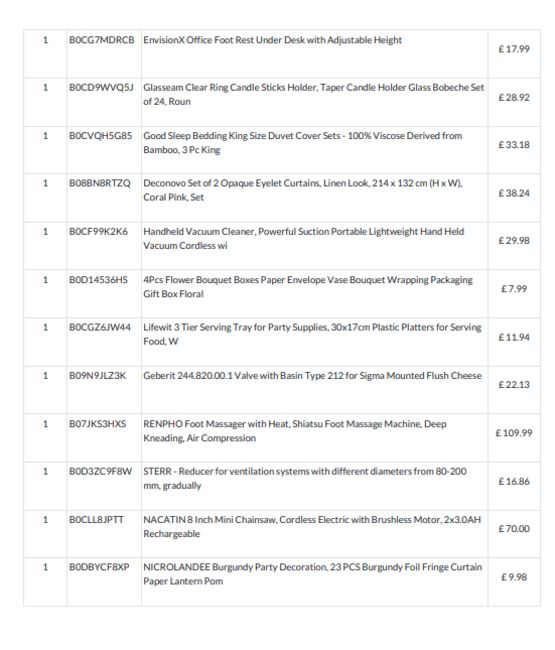Click product code B0D3ZC9F8W

[100, 471]
